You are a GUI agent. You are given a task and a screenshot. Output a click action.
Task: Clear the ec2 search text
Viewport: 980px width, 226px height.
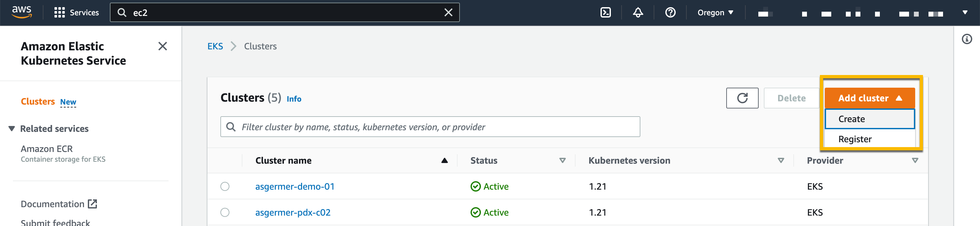click(448, 13)
